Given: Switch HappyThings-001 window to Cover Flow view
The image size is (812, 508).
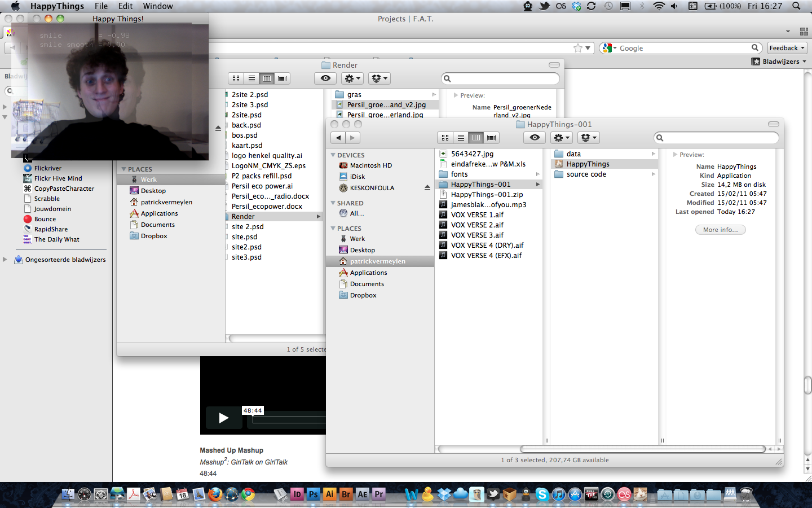Looking at the screenshot, I should click(x=492, y=137).
